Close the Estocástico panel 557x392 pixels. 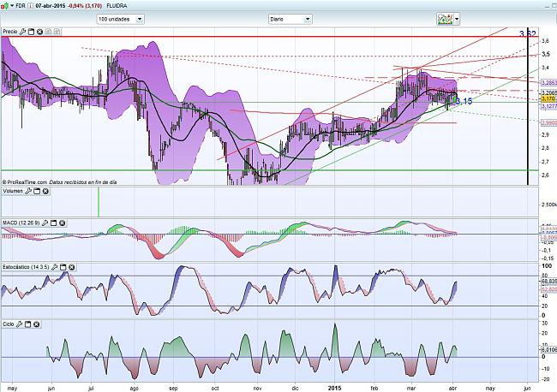click(x=71, y=267)
